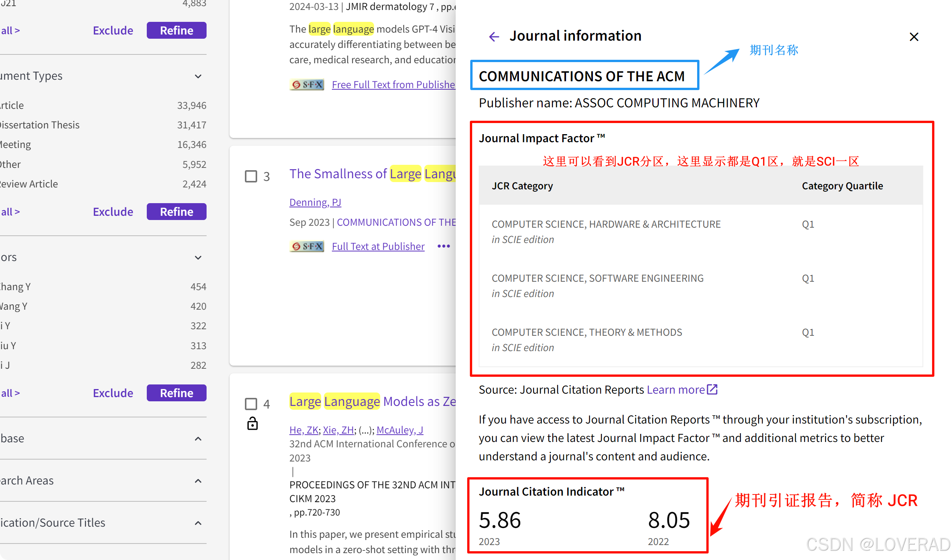Image resolution: width=952 pixels, height=560 pixels.
Task: Close the Journal information panel
Action: click(x=914, y=37)
